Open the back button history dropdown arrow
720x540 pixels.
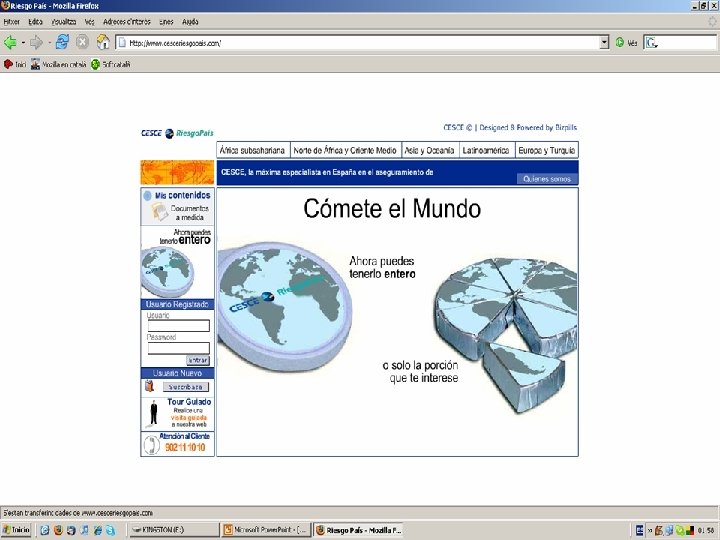(x=23, y=43)
